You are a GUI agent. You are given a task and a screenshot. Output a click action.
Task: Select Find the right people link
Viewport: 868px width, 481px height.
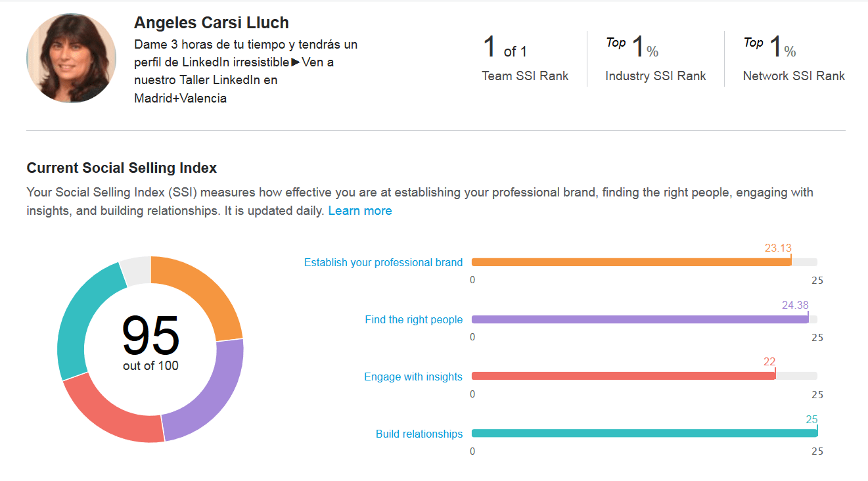(x=413, y=320)
